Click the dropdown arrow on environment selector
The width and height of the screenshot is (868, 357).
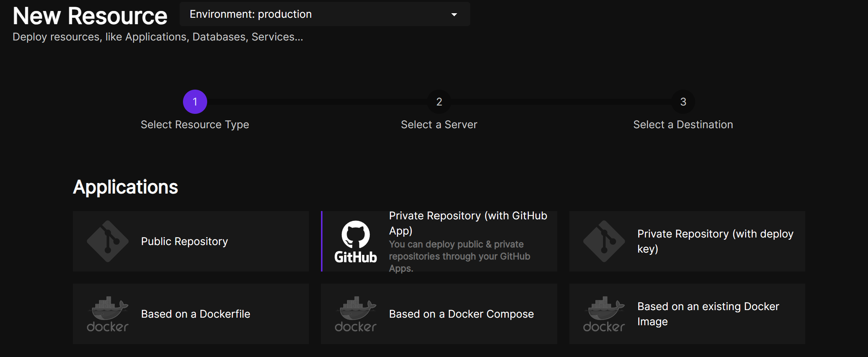tap(454, 14)
